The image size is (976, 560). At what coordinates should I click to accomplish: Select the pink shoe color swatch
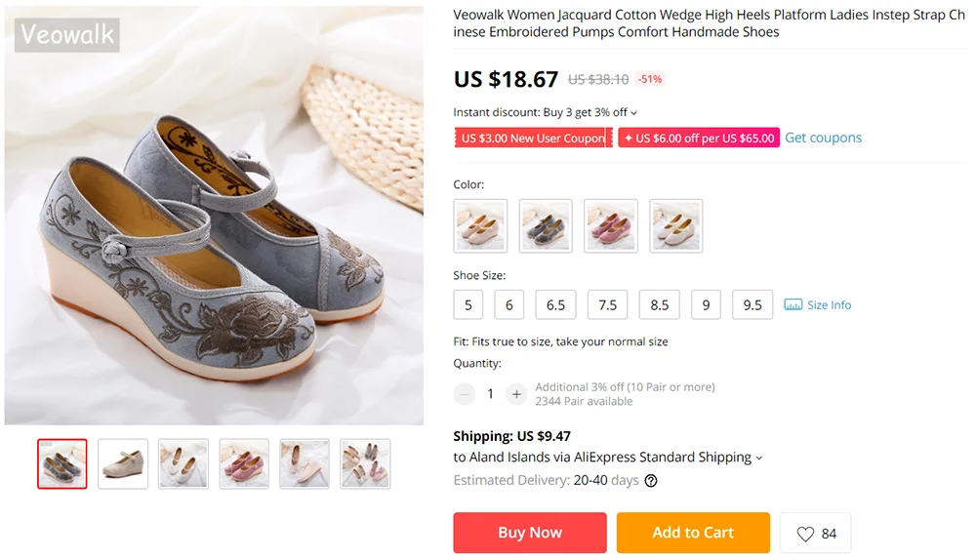tap(610, 226)
